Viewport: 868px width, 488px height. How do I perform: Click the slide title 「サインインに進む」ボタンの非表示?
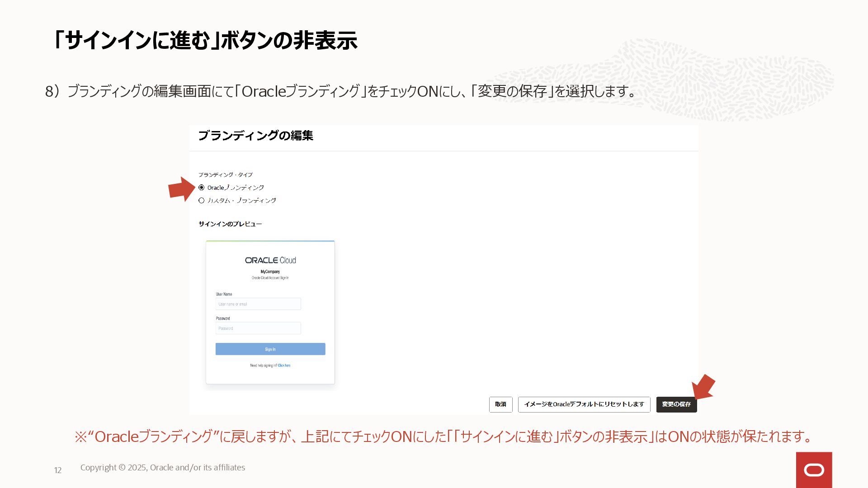pyautogui.click(x=205, y=40)
